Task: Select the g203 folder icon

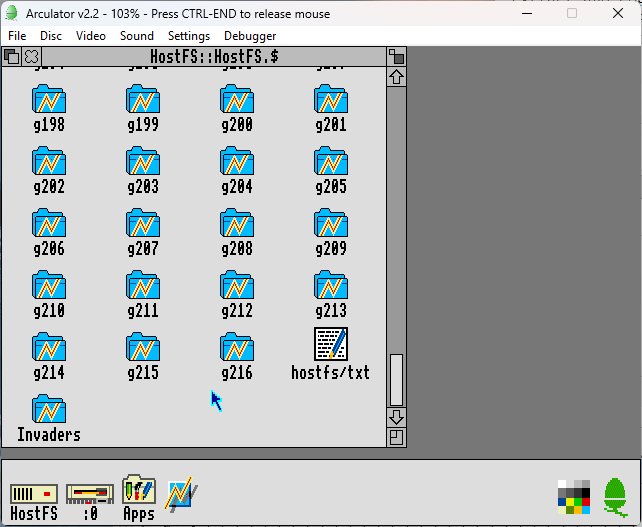Action: click(143, 161)
